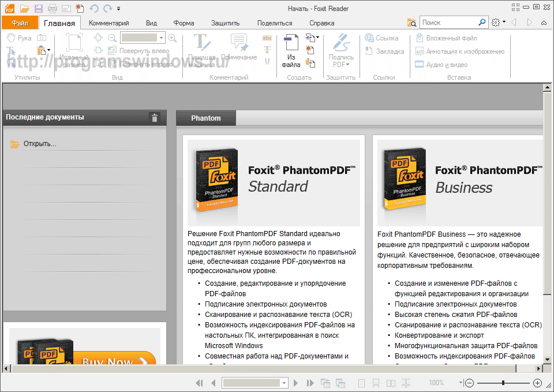Click the Ссылка link tool
554x392 pixels.
coord(381,38)
